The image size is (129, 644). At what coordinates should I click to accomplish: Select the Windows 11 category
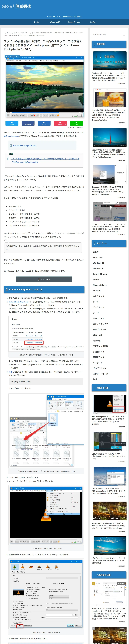point(98,263)
